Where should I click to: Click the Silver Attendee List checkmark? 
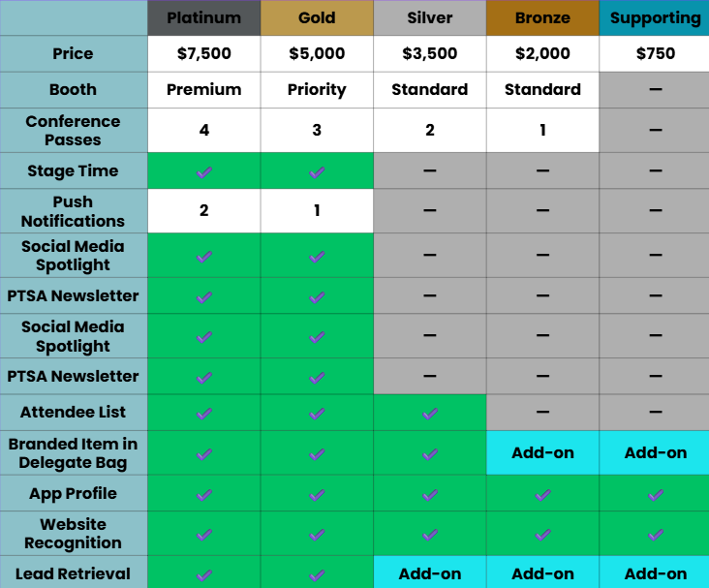(x=429, y=414)
